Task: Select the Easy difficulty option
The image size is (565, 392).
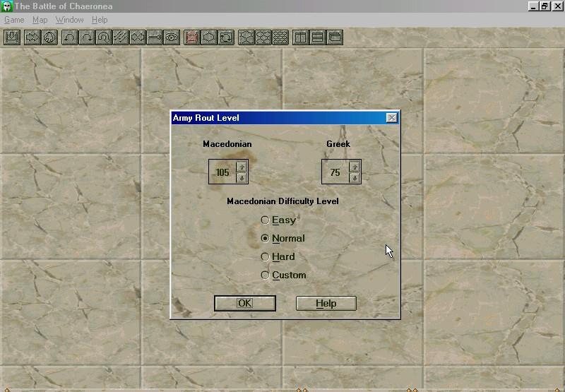Action: click(266, 220)
